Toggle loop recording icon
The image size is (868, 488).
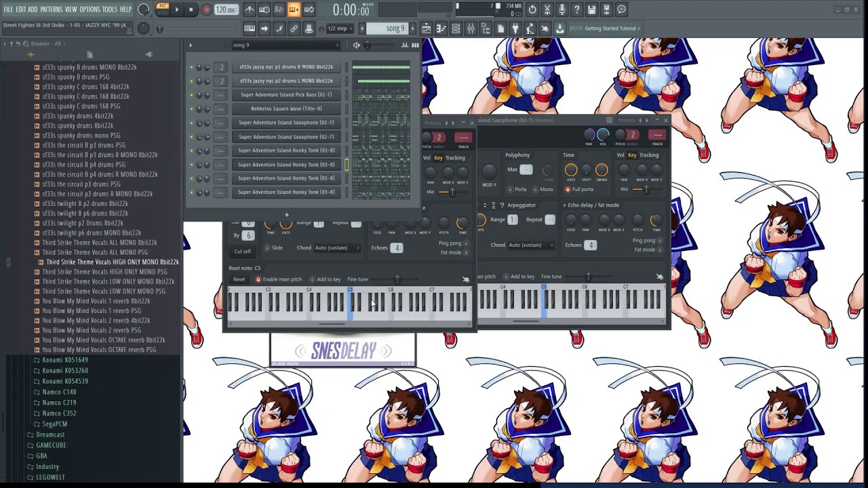pos(309,10)
